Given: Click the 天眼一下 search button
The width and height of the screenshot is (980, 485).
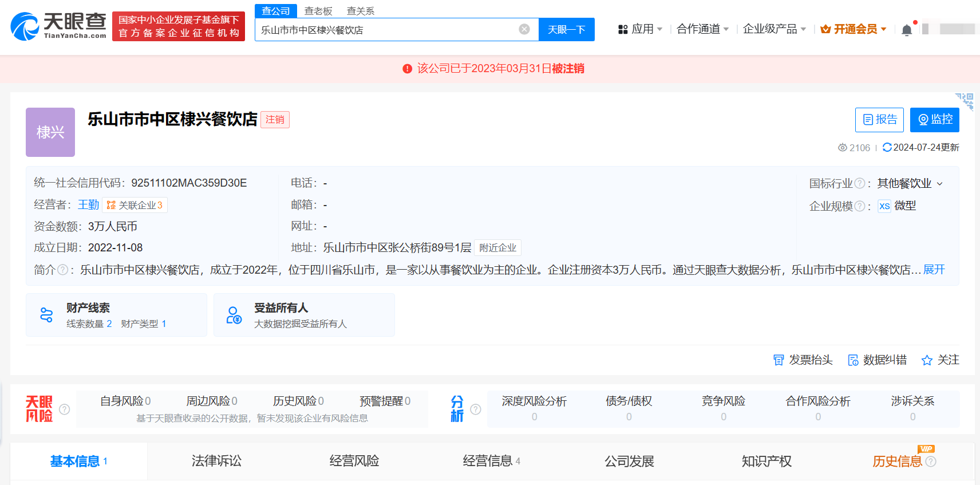Looking at the screenshot, I should coord(567,29).
